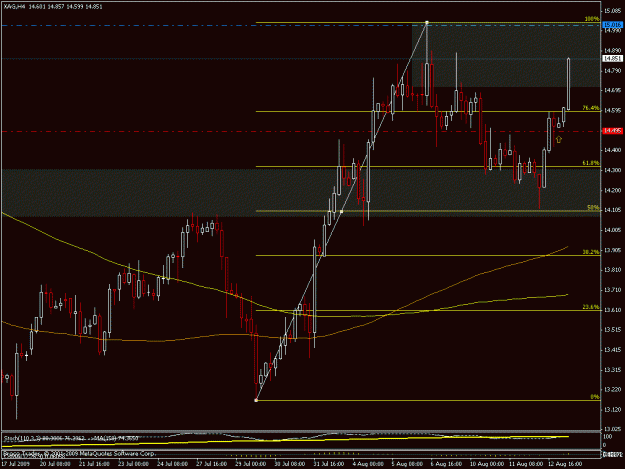Click the blue 15.016 price tag

pyautogui.click(x=613, y=25)
